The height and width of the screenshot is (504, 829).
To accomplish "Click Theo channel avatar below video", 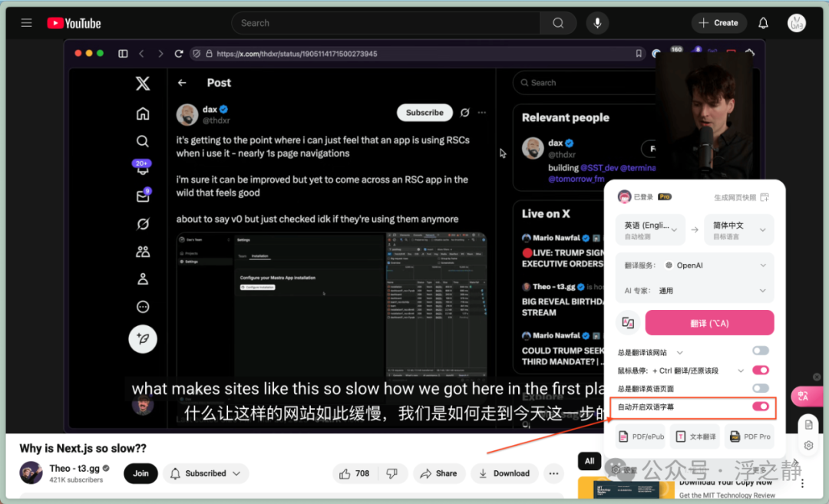I will 31,473.
